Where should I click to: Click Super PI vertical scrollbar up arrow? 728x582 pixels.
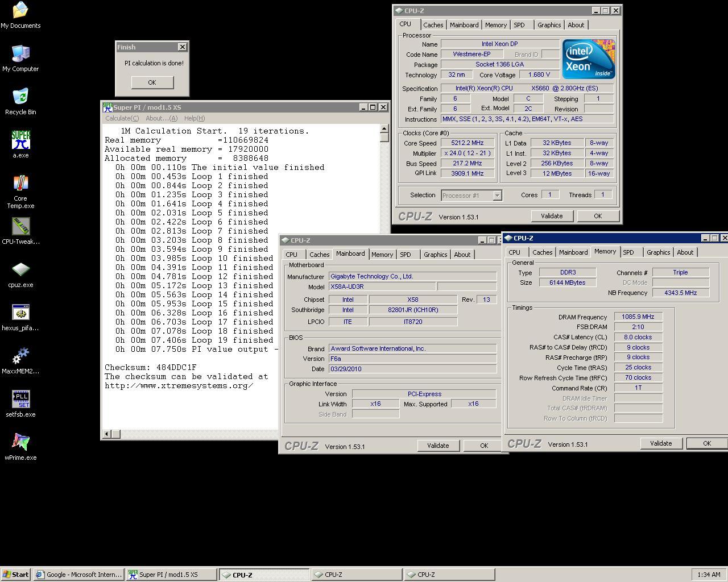click(x=384, y=129)
